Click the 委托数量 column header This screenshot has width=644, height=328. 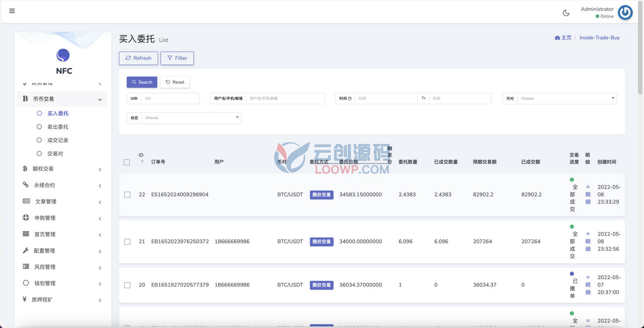[408, 162]
